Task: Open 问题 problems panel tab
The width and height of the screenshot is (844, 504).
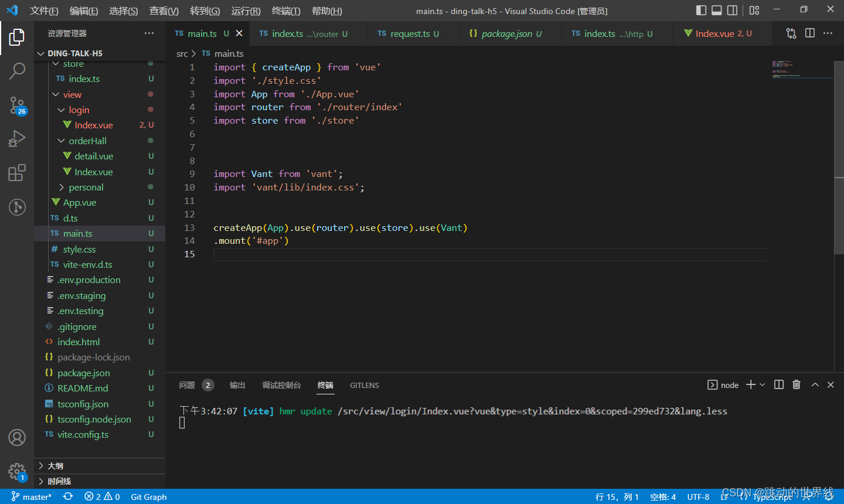Action: pos(196,385)
